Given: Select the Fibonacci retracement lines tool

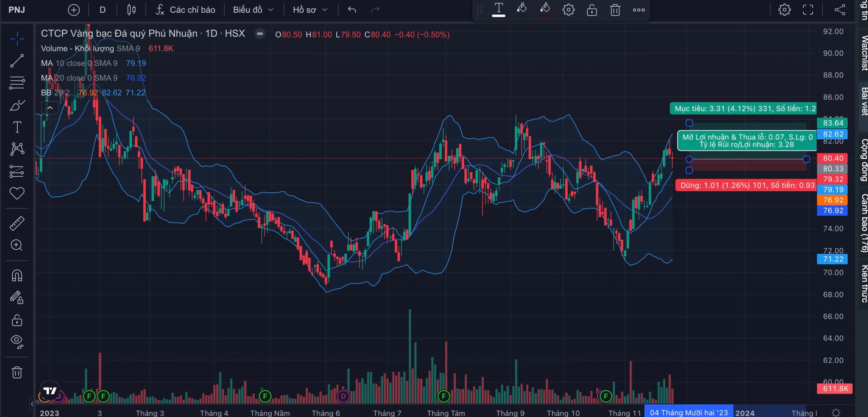Looking at the screenshot, I should tap(17, 83).
